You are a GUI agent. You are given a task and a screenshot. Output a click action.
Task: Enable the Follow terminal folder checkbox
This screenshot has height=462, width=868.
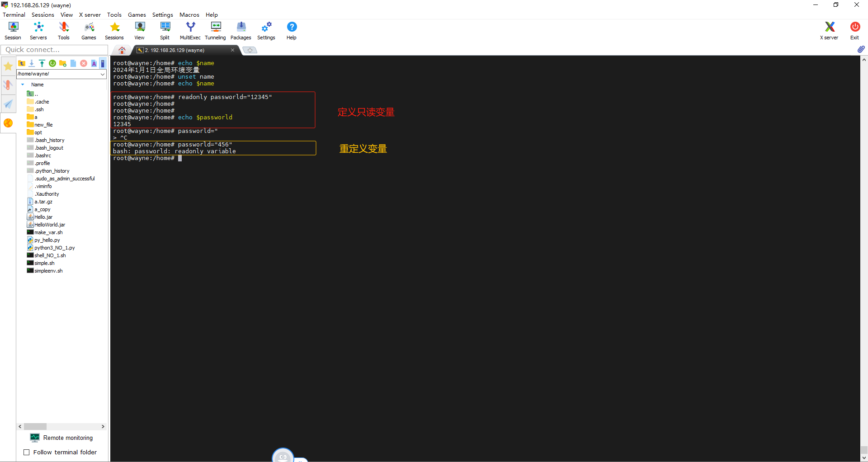coord(26,452)
